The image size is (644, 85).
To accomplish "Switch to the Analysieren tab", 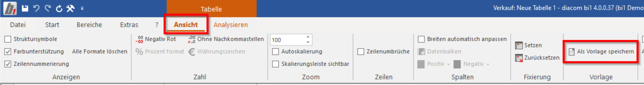I will pos(230,25).
